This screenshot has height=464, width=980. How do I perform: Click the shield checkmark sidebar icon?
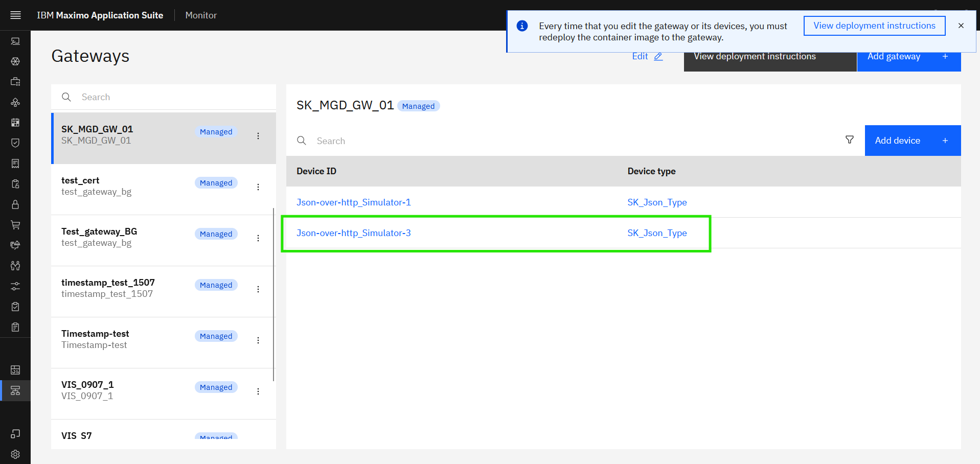tap(15, 143)
